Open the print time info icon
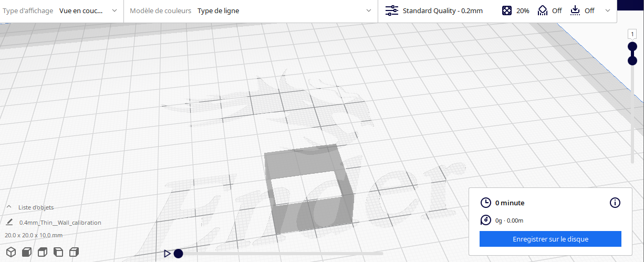This screenshot has width=644, height=262. (615, 203)
